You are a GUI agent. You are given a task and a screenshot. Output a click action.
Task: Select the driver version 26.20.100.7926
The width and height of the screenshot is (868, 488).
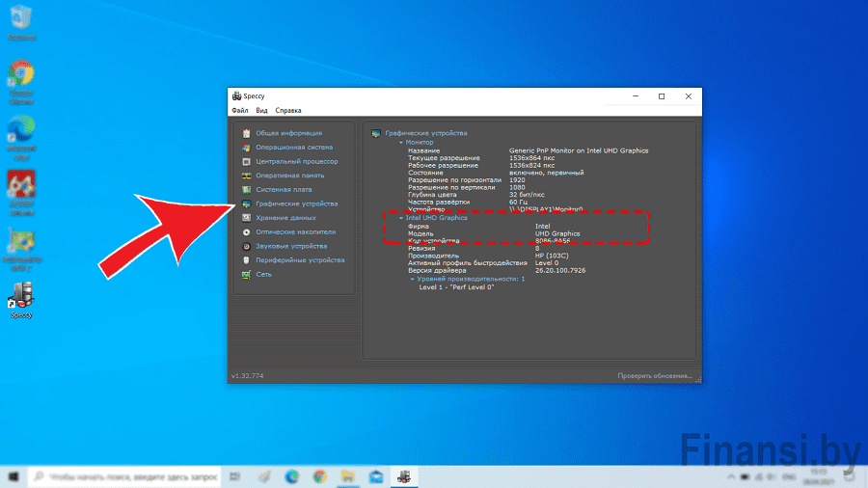(x=559, y=271)
